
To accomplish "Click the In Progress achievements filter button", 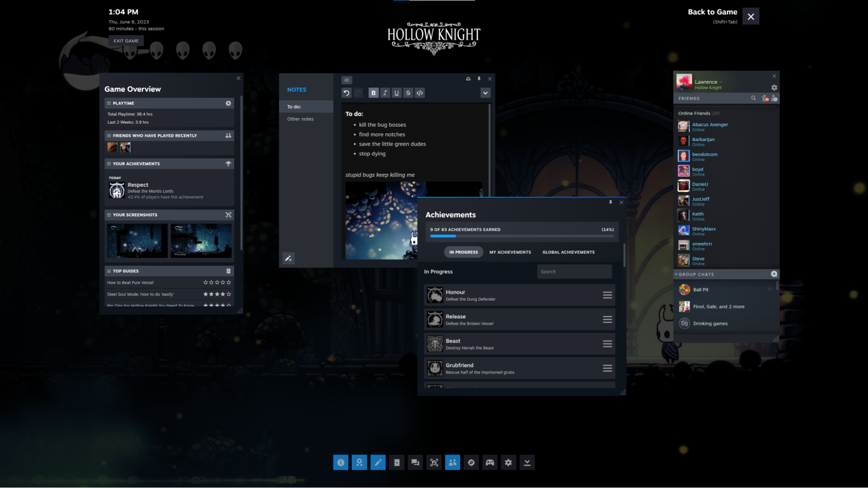I will point(463,252).
